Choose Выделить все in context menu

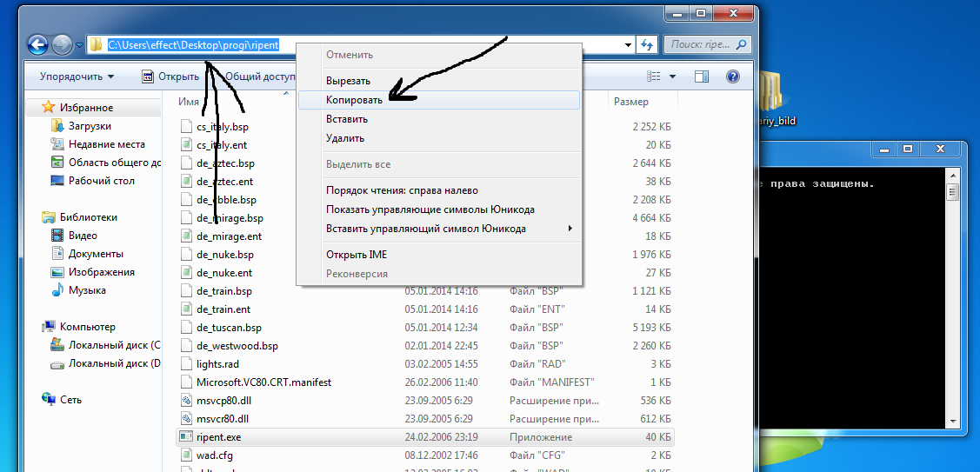tap(439, 164)
